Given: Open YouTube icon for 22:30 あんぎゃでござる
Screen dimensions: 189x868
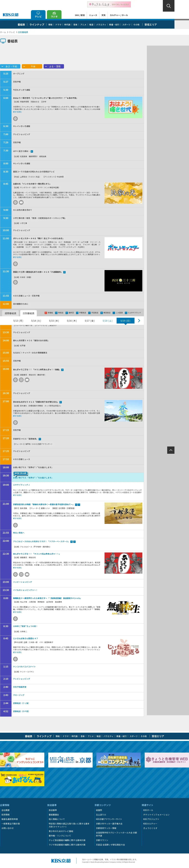Looking at the screenshot, I should pos(27,575).
